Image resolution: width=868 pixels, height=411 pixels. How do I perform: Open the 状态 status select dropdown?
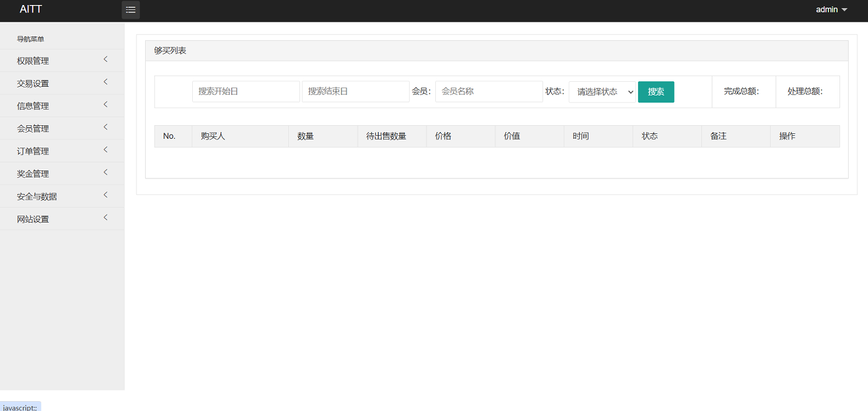[602, 91]
